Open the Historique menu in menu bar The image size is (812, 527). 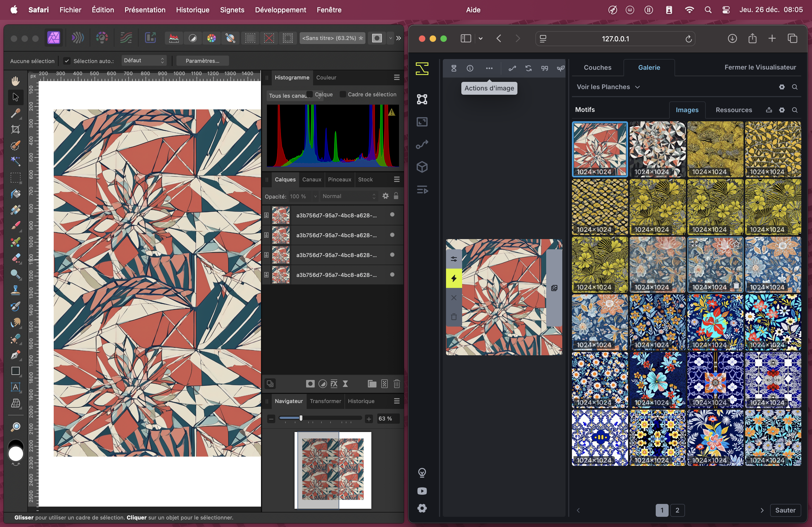tap(193, 10)
